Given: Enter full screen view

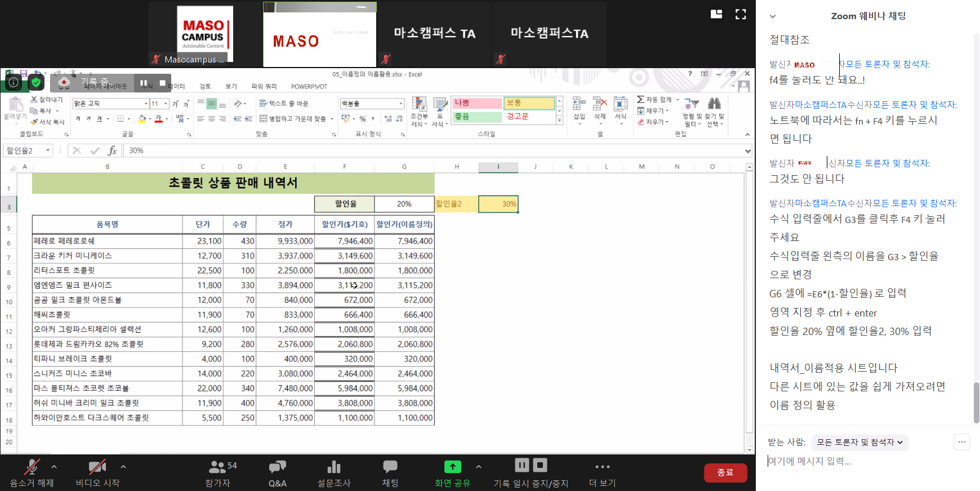Looking at the screenshot, I should [x=741, y=15].
